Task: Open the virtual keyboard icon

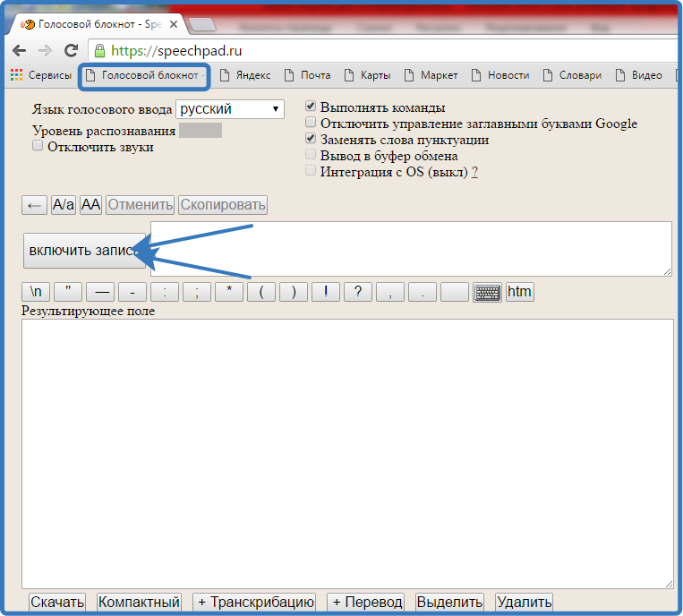Action: [x=488, y=292]
